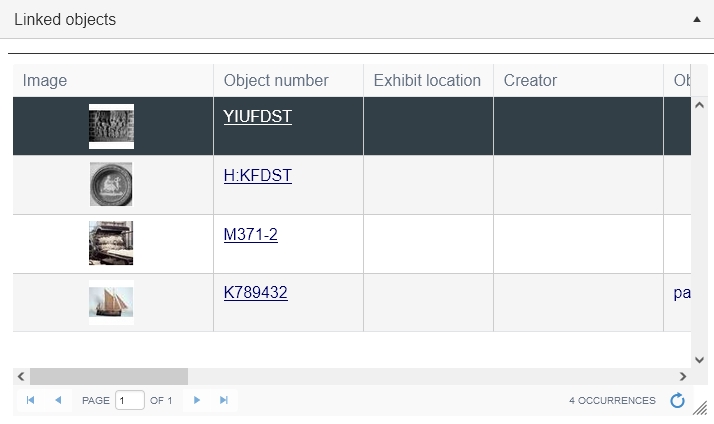Go to next page arrow
Image resolution: width=714 pixels, height=424 pixels.
pyautogui.click(x=197, y=400)
